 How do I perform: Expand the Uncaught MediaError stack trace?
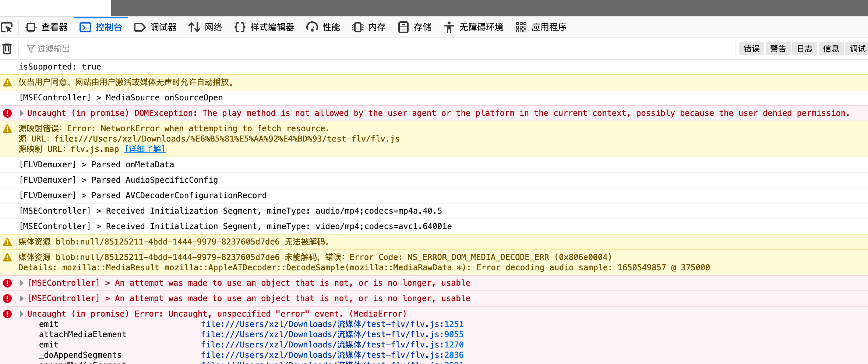coord(21,314)
